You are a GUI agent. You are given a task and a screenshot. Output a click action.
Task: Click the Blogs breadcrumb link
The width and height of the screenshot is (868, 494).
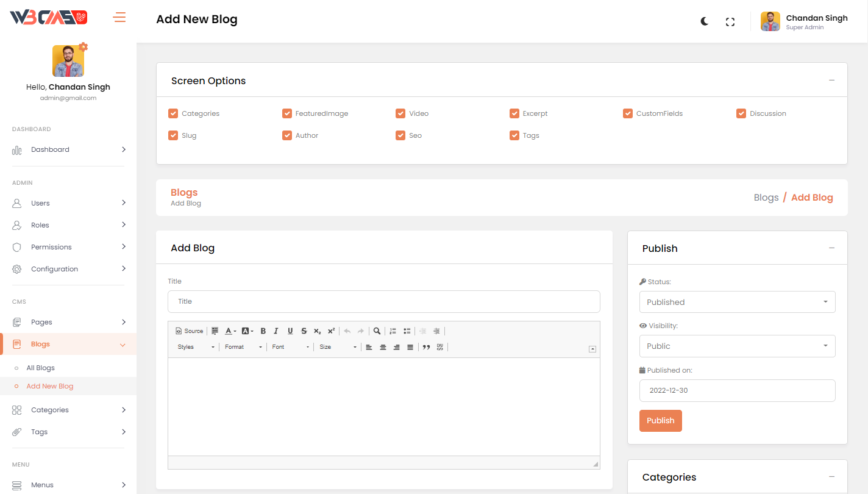766,198
